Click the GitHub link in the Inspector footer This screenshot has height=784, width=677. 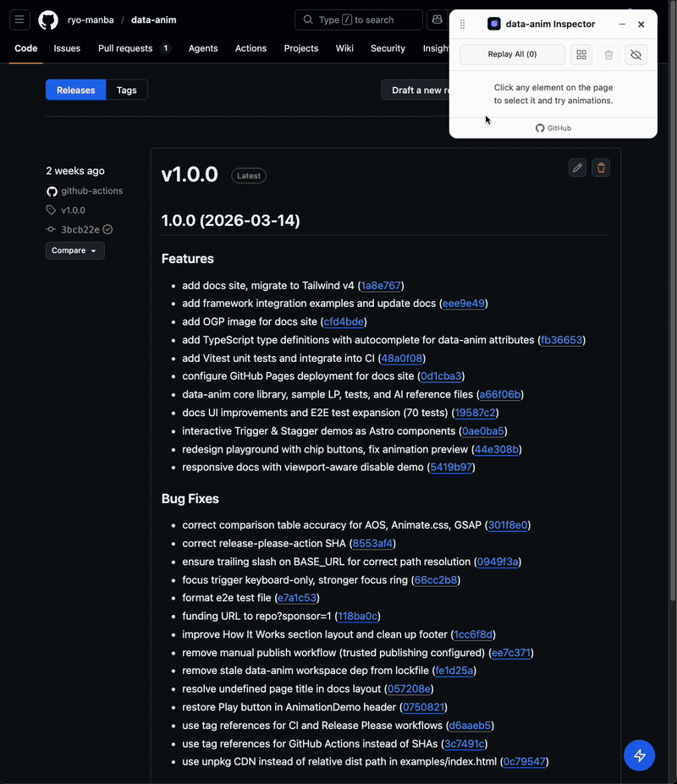553,128
